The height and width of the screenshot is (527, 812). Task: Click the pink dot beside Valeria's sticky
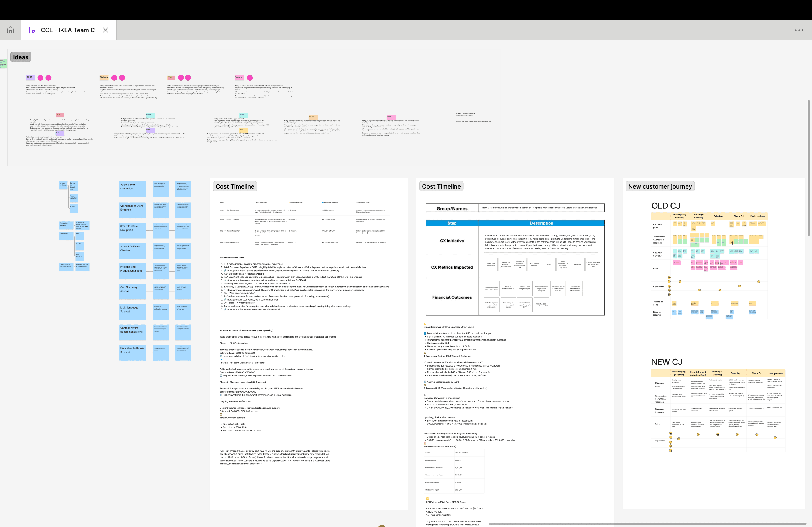point(250,78)
